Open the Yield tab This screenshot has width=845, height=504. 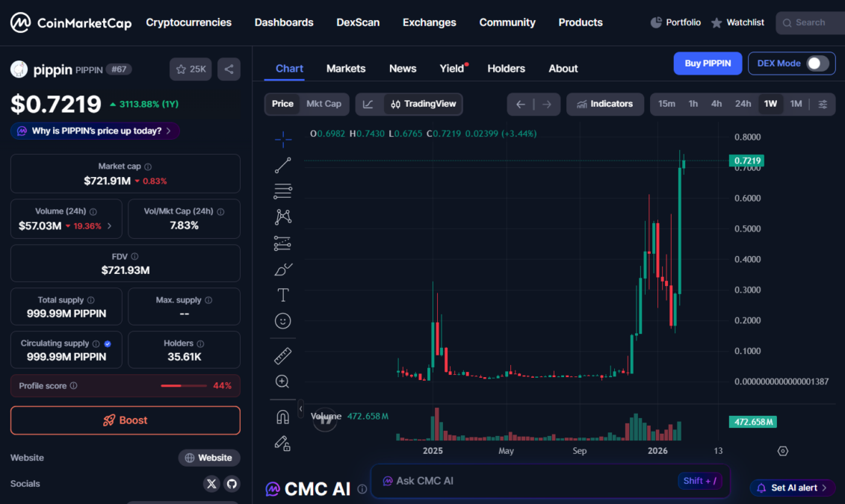point(451,69)
